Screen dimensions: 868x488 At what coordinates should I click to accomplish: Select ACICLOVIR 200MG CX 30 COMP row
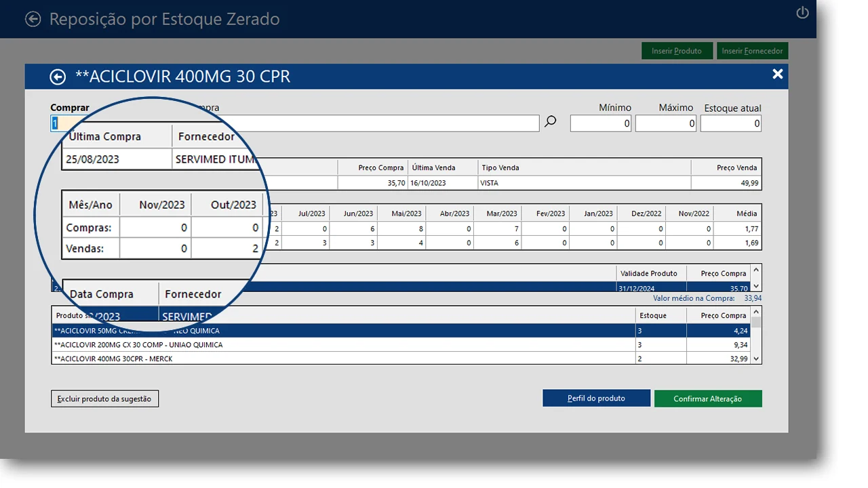tap(401, 345)
